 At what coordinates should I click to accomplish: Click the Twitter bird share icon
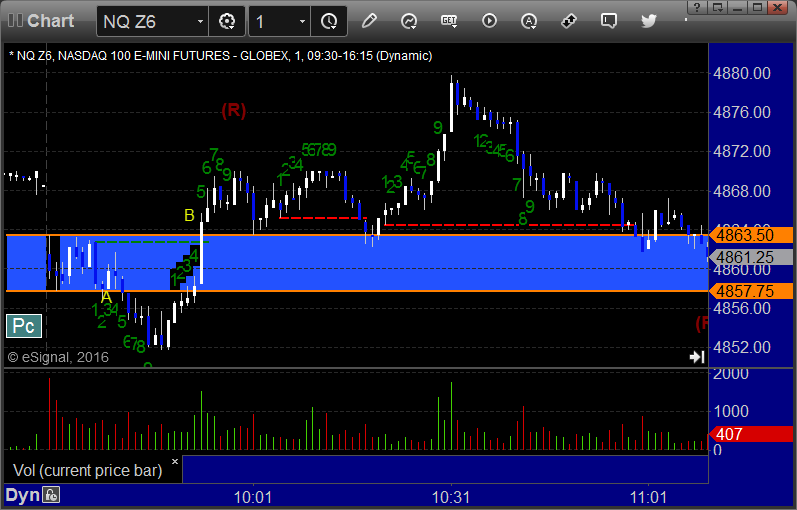(x=649, y=21)
